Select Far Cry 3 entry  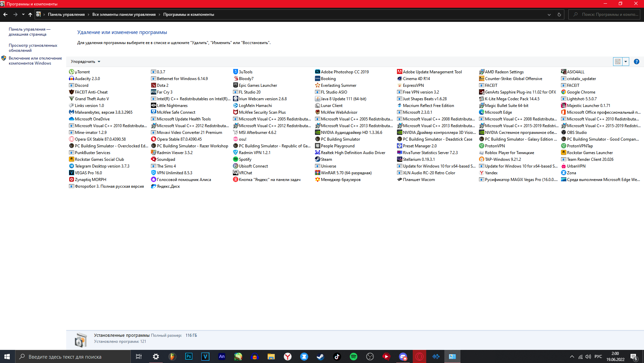[x=162, y=92]
